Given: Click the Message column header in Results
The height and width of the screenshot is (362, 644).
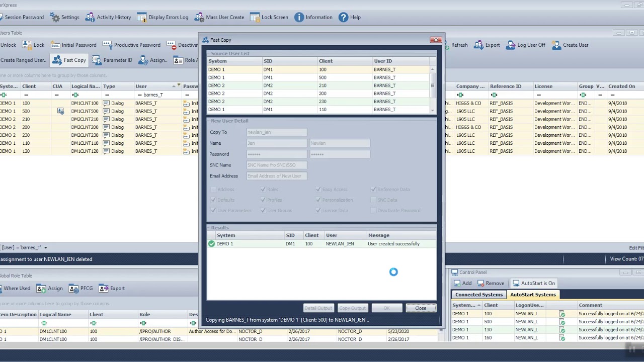Looking at the screenshot, I should [400, 235].
